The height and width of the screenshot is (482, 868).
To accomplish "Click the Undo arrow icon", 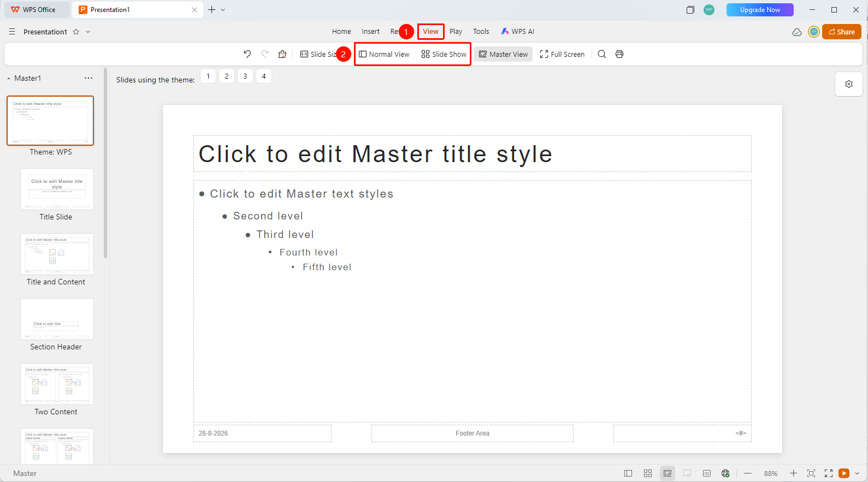I will 247,54.
